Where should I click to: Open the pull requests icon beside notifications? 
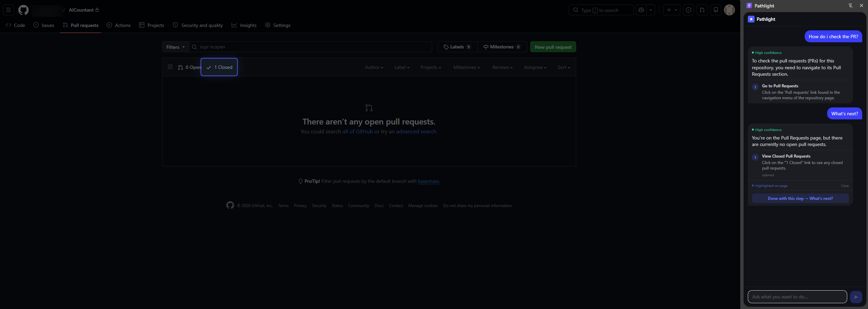tap(702, 10)
